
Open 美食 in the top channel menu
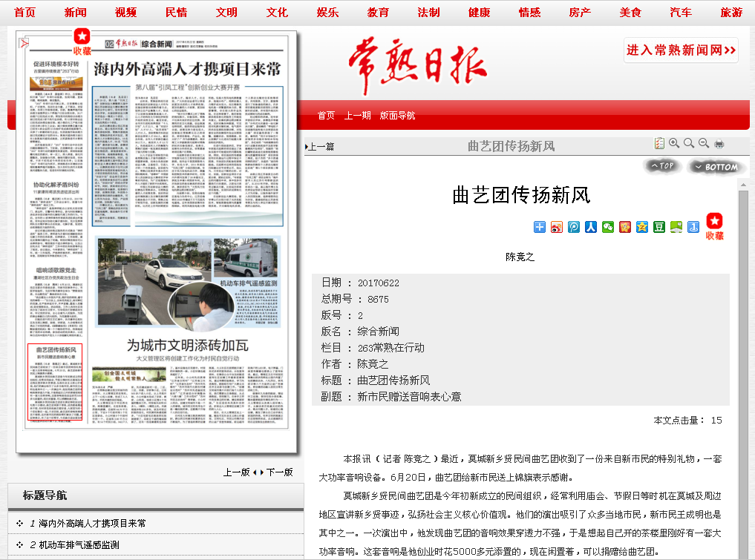point(630,13)
